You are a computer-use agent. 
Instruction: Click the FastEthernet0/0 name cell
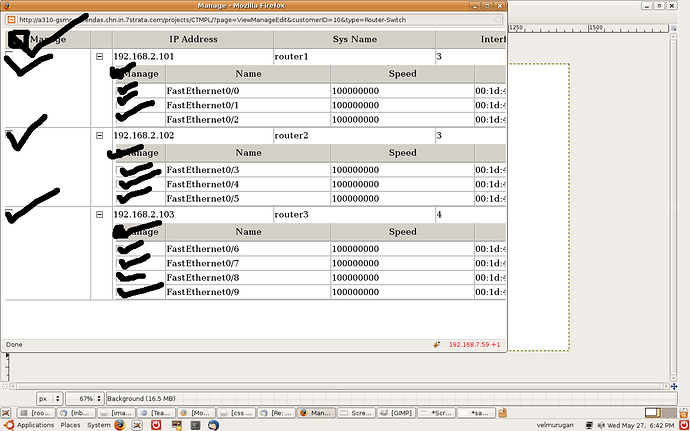point(248,91)
